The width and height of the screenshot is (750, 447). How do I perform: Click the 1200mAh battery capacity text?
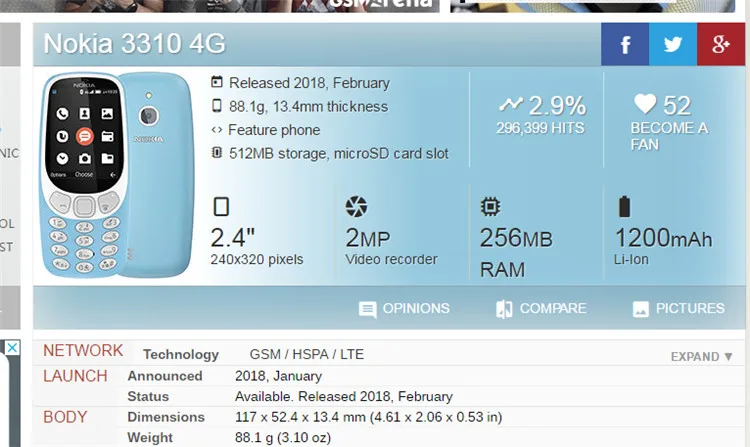[x=663, y=238]
